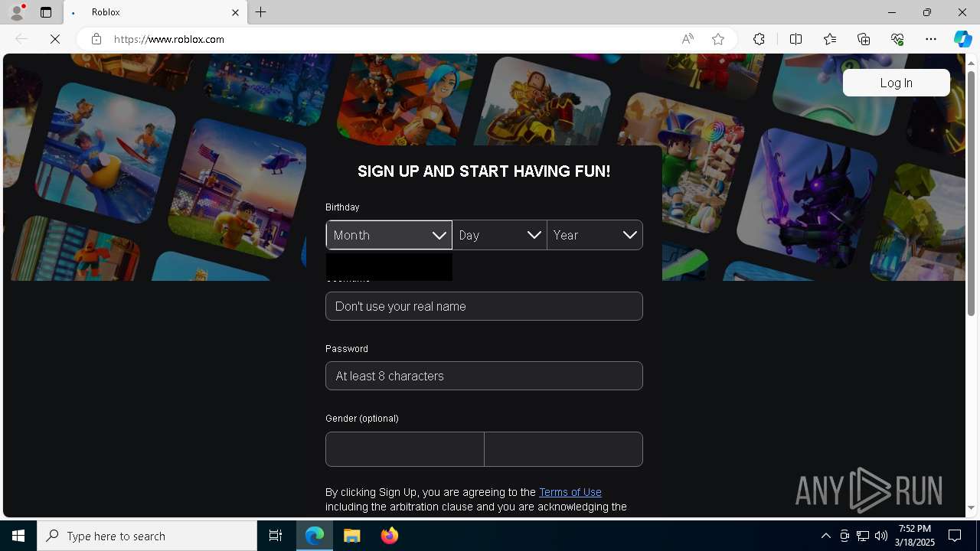Click the address bar URL
Viewport: 980px width, 551px height.
click(x=169, y=39)
